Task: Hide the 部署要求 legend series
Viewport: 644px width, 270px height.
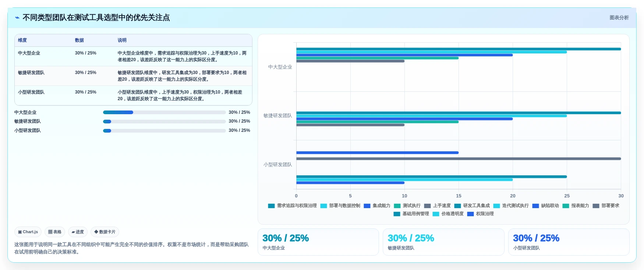Action: coord(606,206)
